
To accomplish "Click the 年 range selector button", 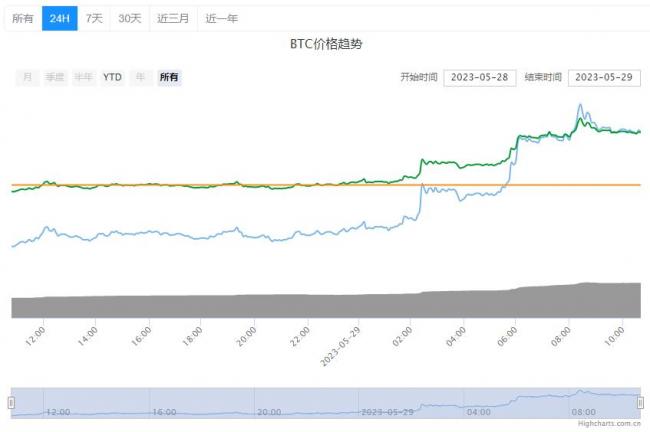I will click(x=141, y=78).
